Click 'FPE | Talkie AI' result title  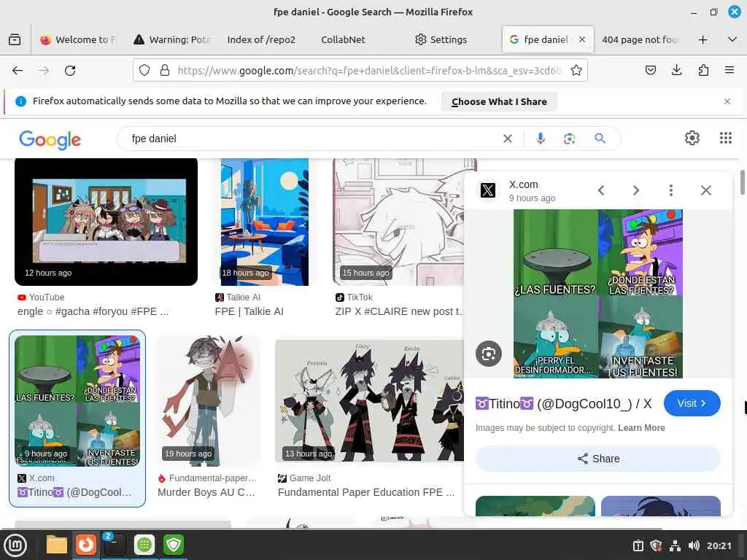tap(249, 311)
